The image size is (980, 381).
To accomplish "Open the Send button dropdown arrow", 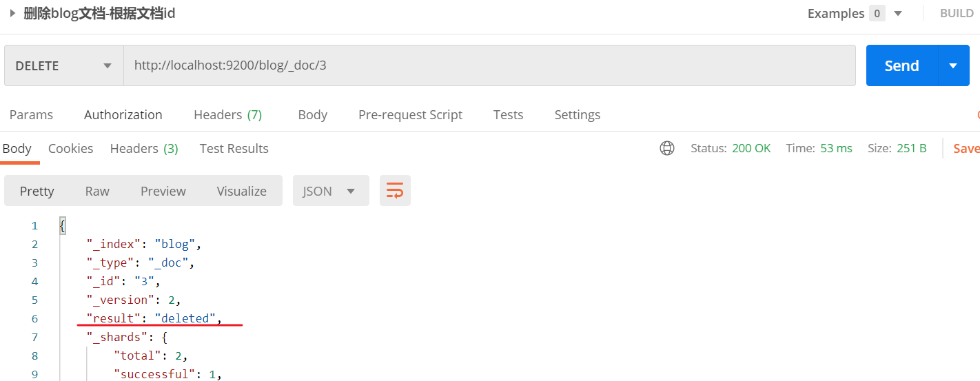I will (953, 65).
